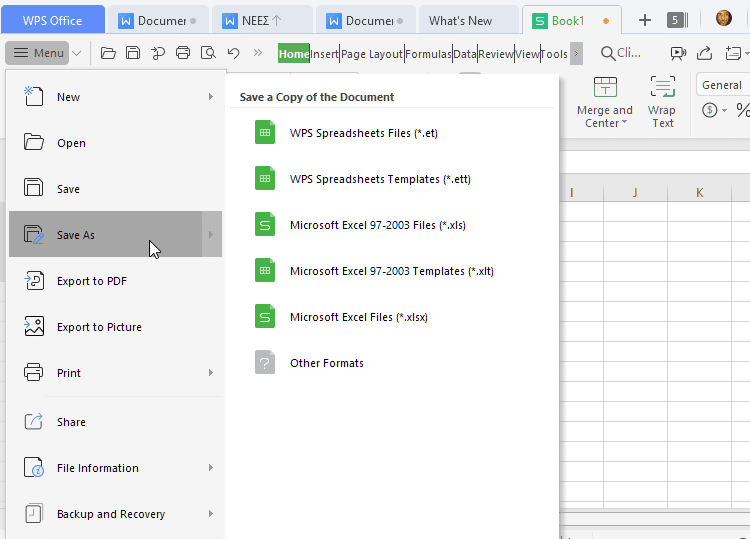Click the Save toolbar icon
Image resolution: width=750 pixels, height=539 pixels.
pyautogui.click(x=133, y=53)
